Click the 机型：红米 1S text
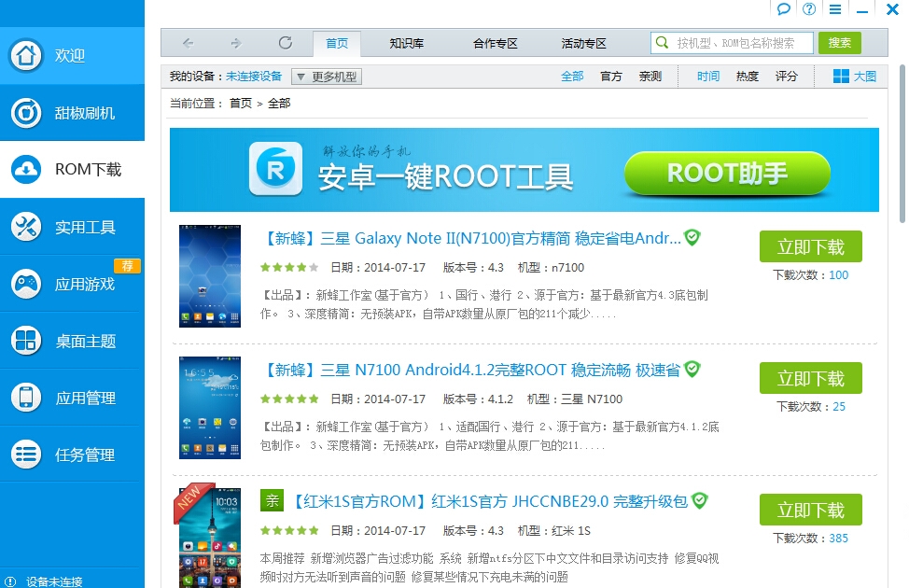 [553, 530]
